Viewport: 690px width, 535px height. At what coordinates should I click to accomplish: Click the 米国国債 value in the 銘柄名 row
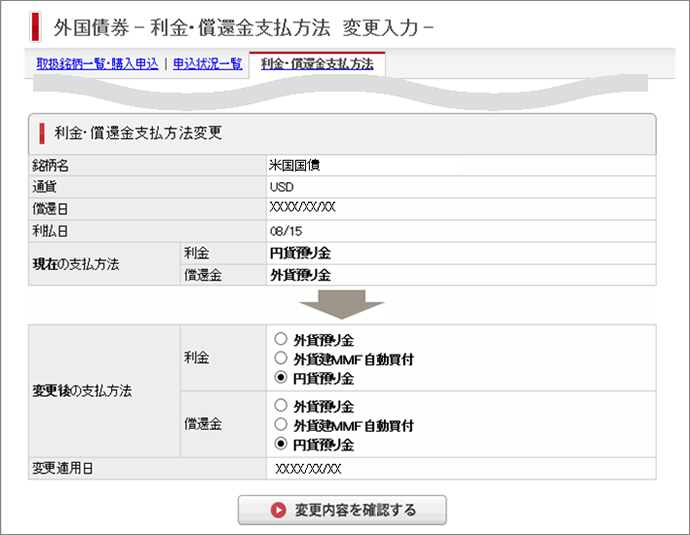point(295,165)
